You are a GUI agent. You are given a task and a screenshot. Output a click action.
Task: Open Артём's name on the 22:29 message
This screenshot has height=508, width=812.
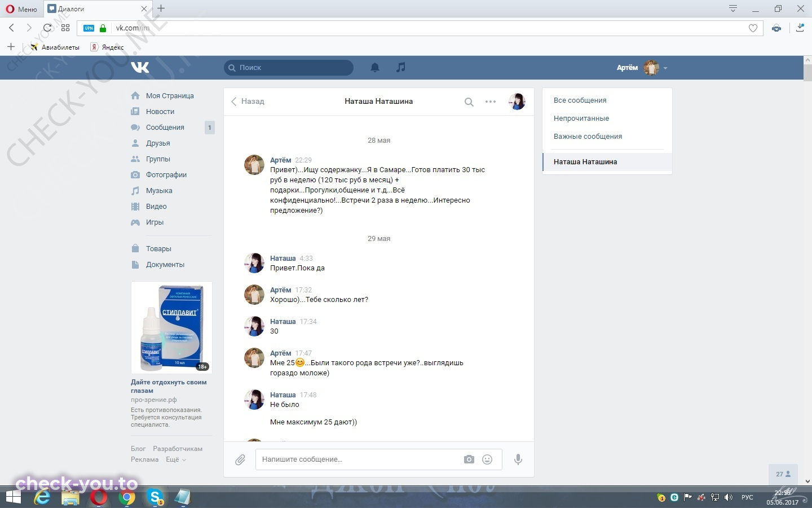(280, 160)
